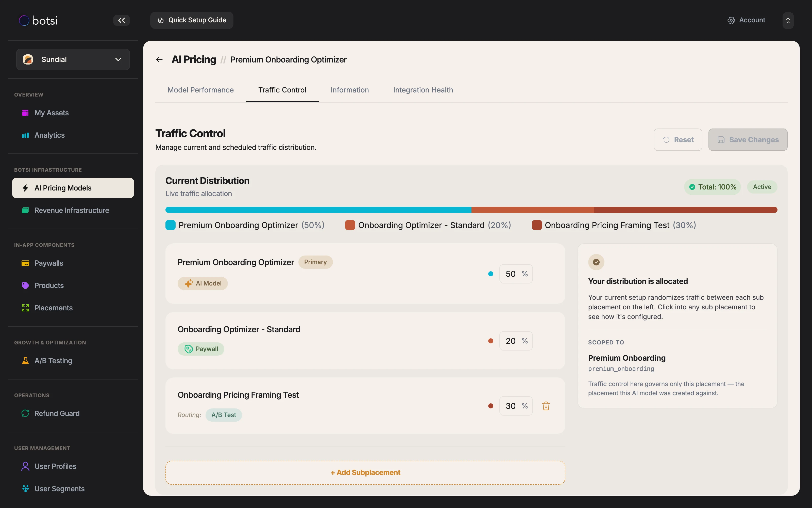Click the Sundial app icon
Screen dimensions: 812x508
click(x=28, y=59)
